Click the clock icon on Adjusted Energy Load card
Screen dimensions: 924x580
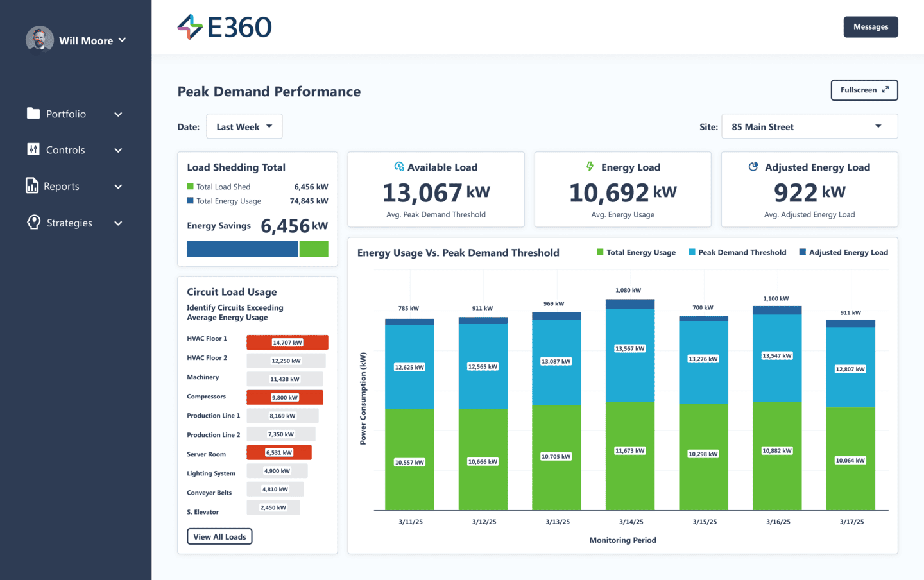(753, 167)
